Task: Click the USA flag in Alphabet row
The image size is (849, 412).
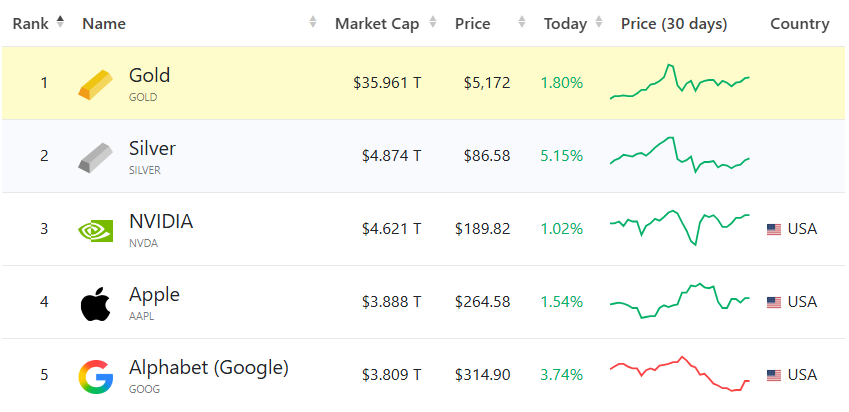Action: (774, 376)
